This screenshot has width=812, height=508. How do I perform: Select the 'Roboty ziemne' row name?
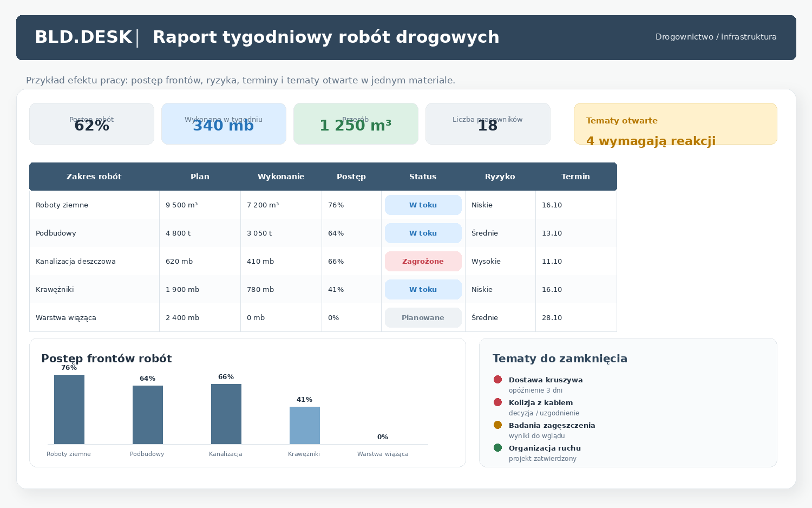point(62,205)
